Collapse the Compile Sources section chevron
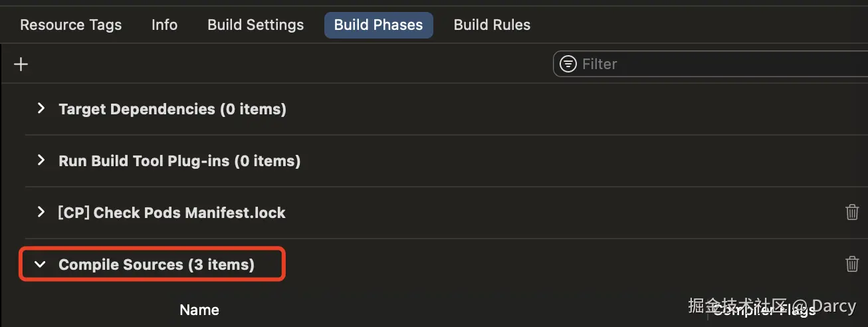Screen dimensions: 868x327 click(41, 265)
